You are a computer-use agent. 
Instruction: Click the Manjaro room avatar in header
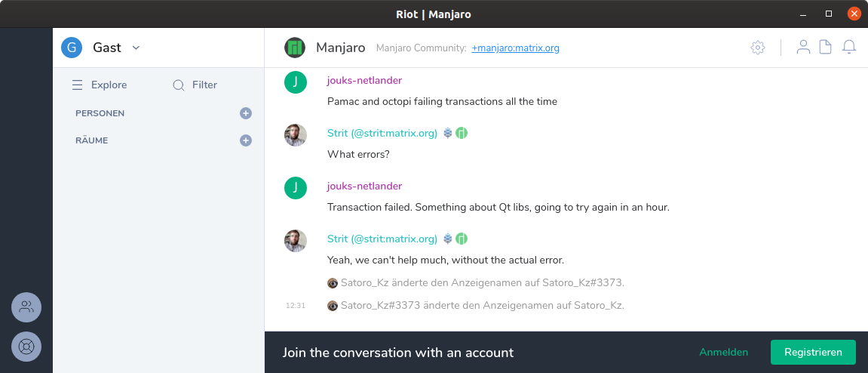[x=295, y=48]
